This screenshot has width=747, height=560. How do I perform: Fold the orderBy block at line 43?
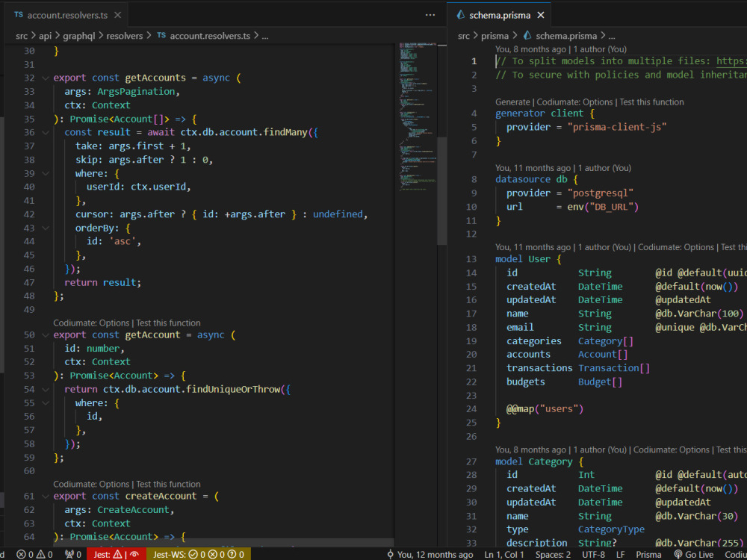pyautogui.click(x=46, y=228)
